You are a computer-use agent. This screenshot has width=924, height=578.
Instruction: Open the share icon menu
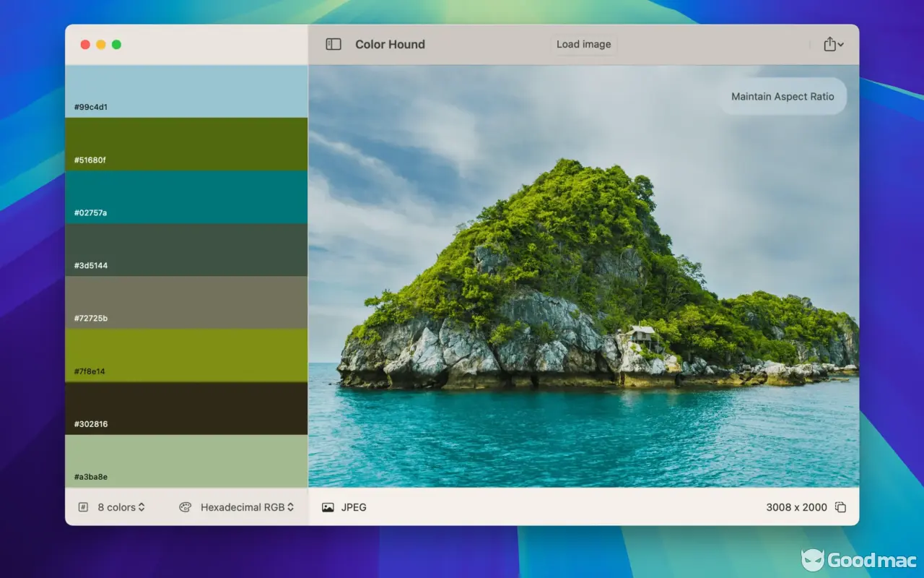point(833,44)
